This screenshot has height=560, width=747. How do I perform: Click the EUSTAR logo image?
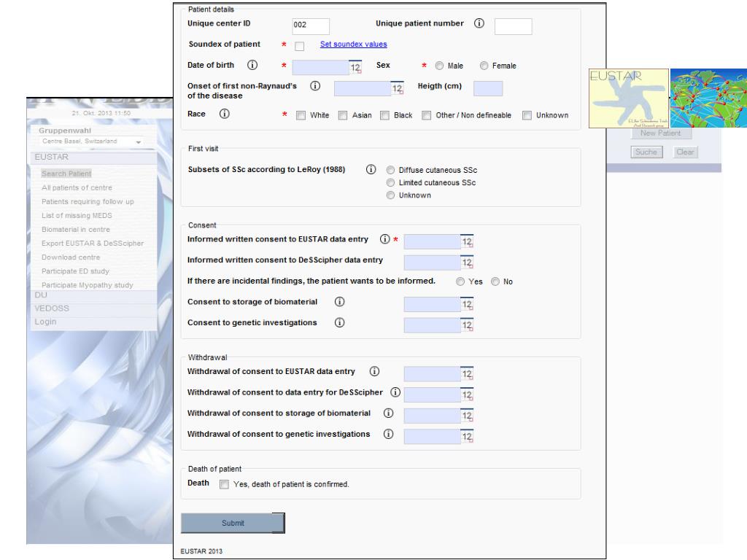[629, 98]
